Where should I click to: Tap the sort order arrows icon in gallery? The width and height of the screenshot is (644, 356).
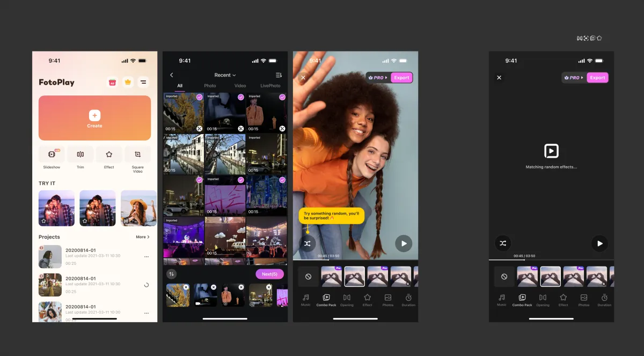pyautogui.click(x=172, y=274)
